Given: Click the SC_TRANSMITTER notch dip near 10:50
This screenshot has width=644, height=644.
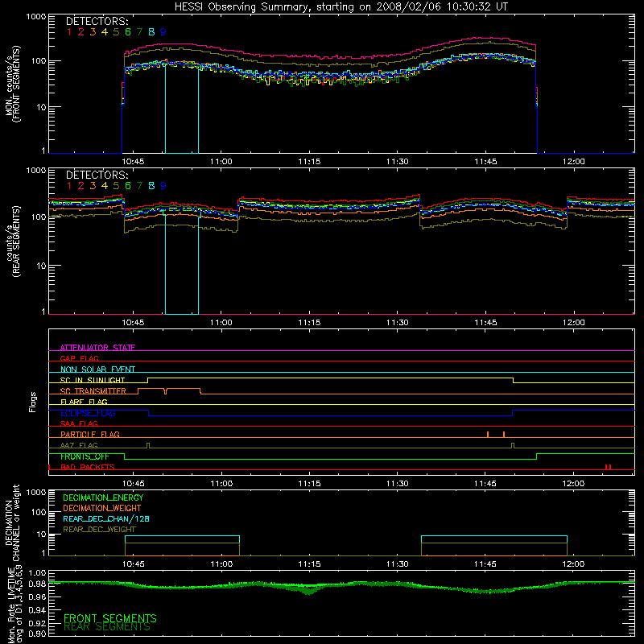Looking at the screenshot, I should [166, 391].
